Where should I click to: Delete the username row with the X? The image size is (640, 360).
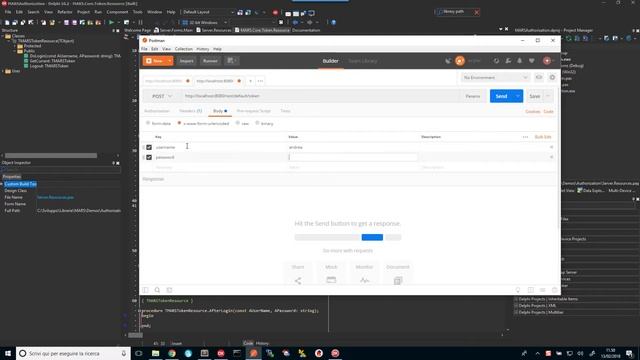551,147
